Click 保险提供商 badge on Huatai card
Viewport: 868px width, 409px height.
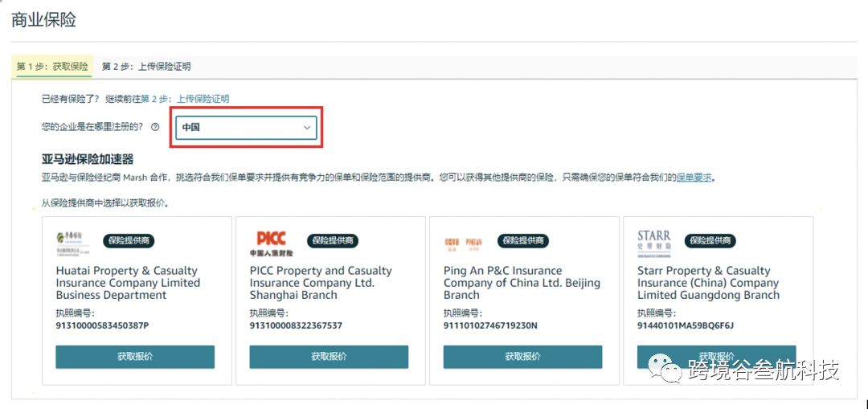[x=129, y=241]
